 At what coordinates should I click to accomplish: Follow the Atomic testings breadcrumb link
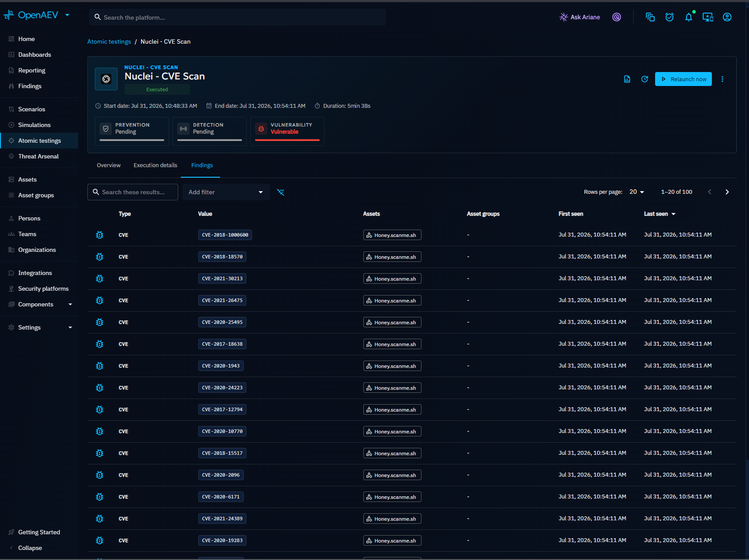pos(109,41)
